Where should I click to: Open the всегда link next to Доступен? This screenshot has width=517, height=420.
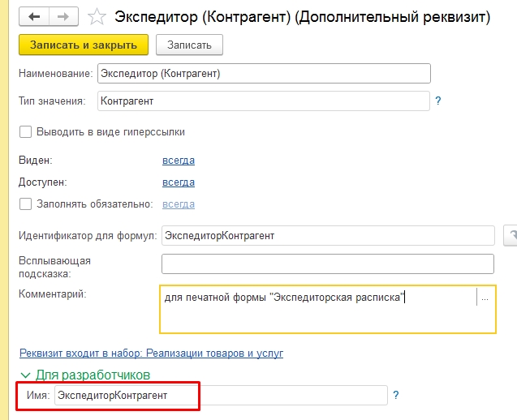(x=179, y=182)
